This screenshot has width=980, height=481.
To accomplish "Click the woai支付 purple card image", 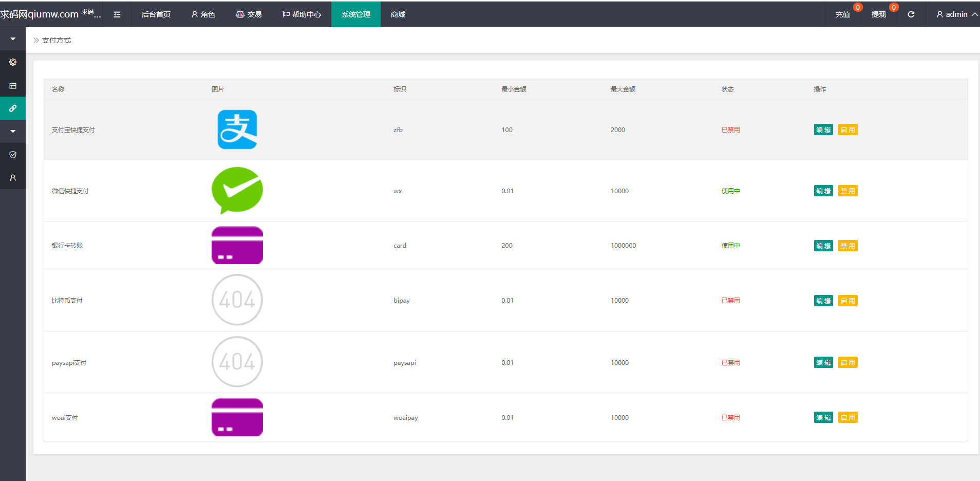I will coord(237,417).
